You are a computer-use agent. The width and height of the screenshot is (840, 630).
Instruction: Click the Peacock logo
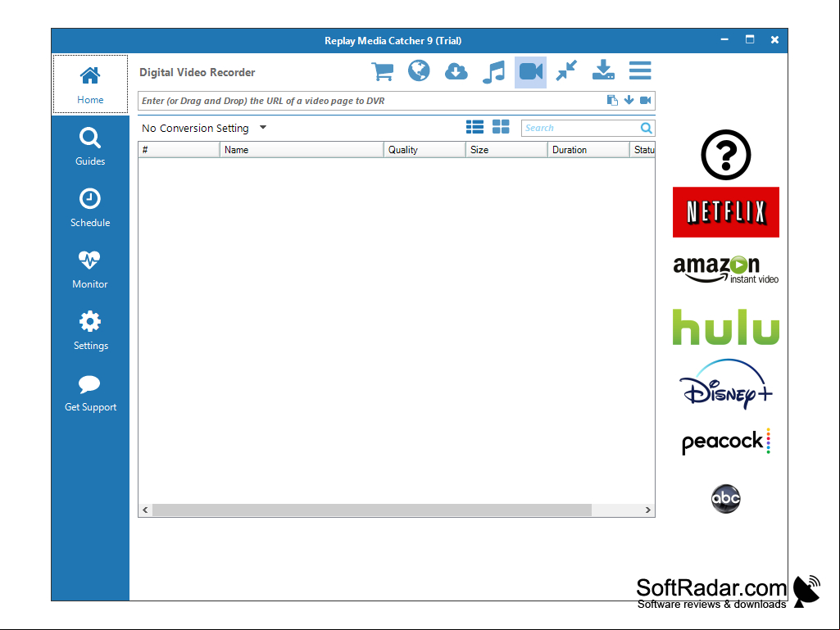(726, 442)
